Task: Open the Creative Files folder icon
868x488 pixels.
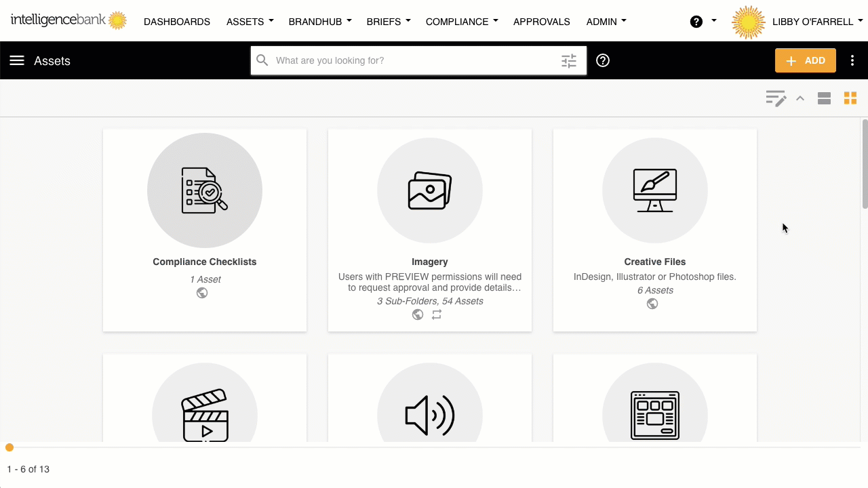Action: [655, 190]
